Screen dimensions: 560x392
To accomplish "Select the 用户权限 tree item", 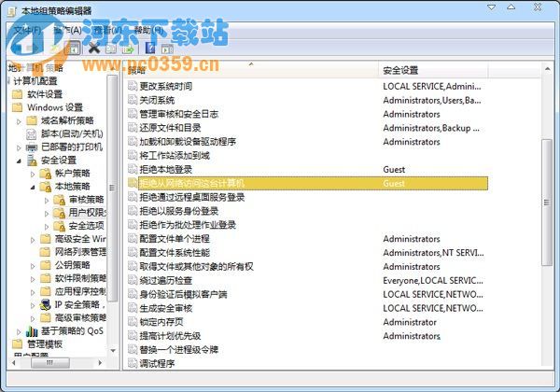I will click(x=88, y=213).
